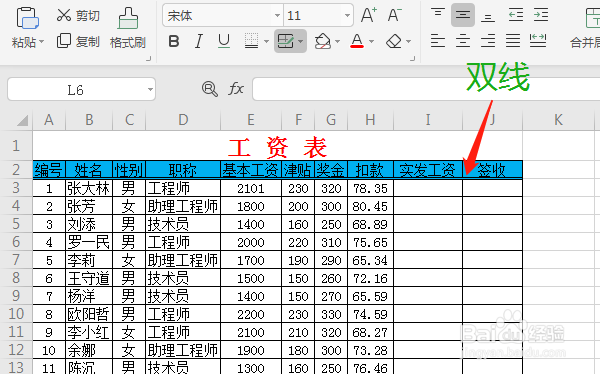Click the cell with value 74.59
The height and width of the screenshot is (374, 600).
tap(370, 314)
